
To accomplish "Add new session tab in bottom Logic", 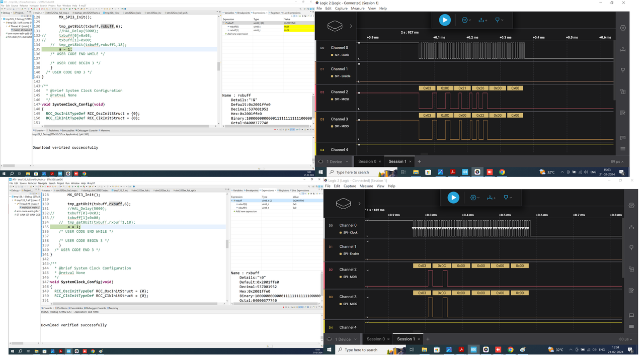I will click(428, 339).
